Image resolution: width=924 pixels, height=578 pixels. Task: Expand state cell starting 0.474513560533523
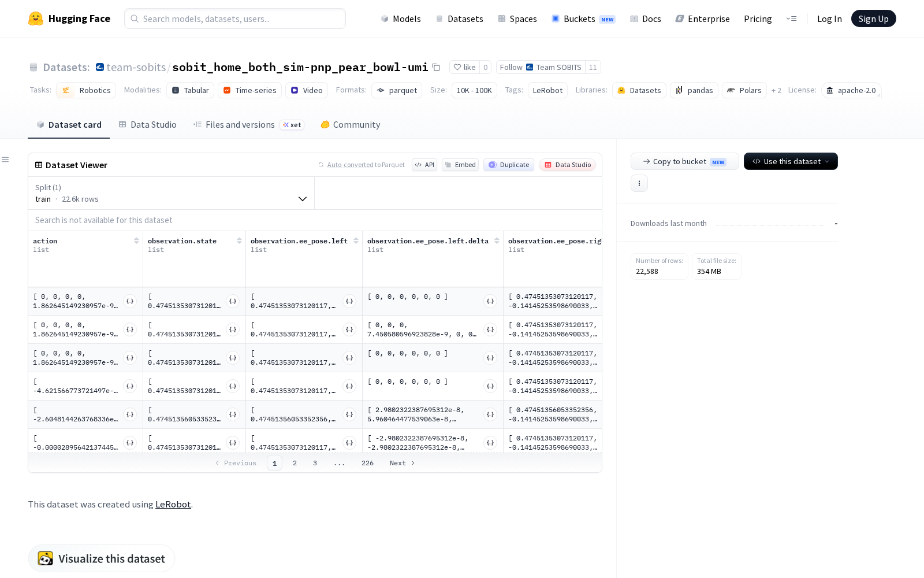[x=233, y=414]
